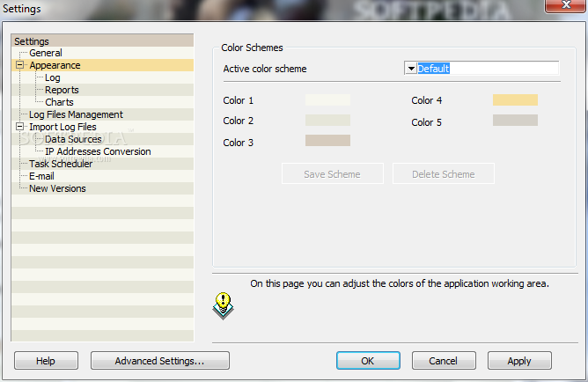Collapse the Import Log Files node
This screenshot has height=382, width=588.
click(20, 127)
